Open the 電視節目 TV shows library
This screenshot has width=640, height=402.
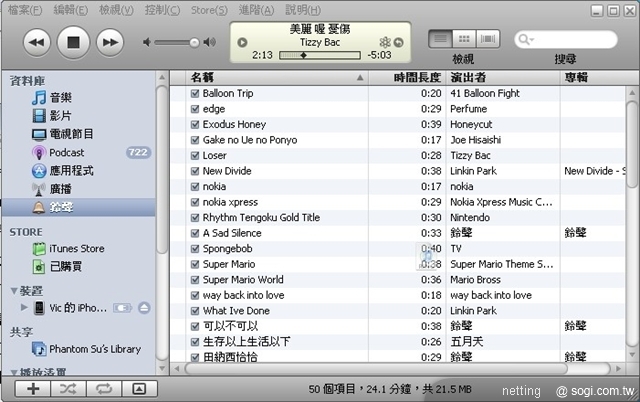pyautogui.click(x=62, y=134)
